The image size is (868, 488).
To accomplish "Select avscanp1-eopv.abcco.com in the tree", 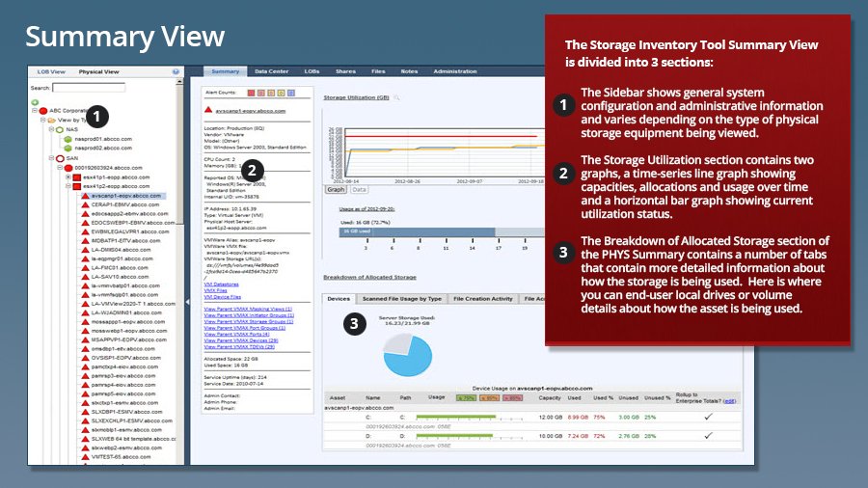I will coord(126,196).
